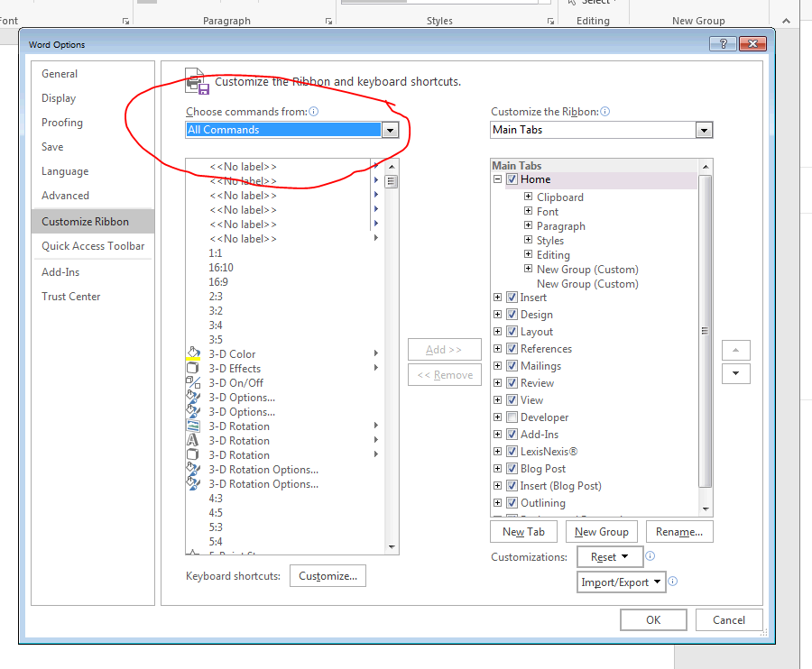
Task: Uncheck the Mailings tab checkbox
Action: click(512, 366)
